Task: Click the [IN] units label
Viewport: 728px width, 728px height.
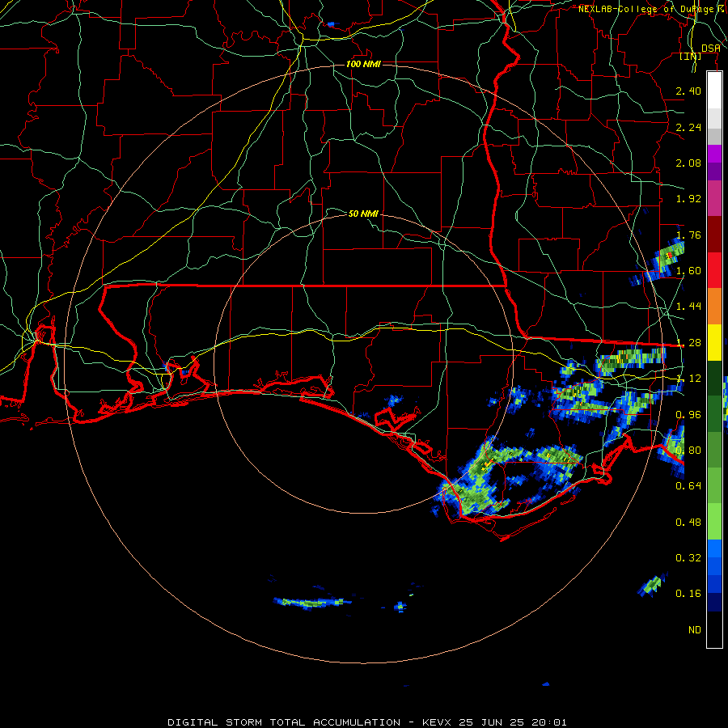Action: pyautogui.click(x=690, y=56)
